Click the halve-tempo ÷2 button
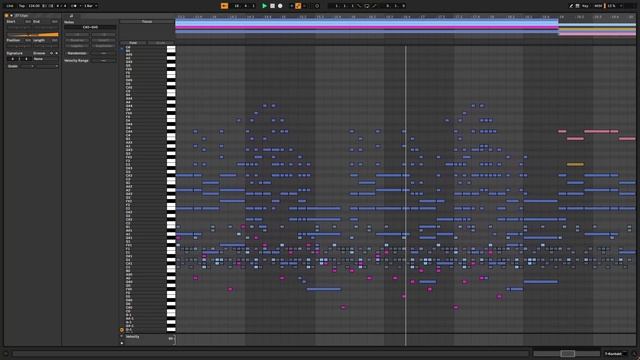 [77, 35]
